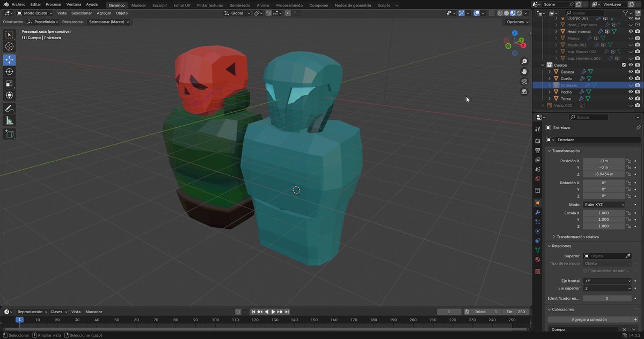Viewport: 644px width, 339px height.
Task: Click the Marcador timeline menu
Action: coord(94,312)
